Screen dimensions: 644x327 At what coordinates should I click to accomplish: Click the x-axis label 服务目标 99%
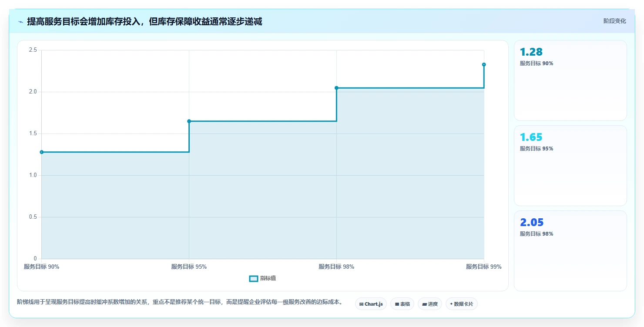click(484, 267)
